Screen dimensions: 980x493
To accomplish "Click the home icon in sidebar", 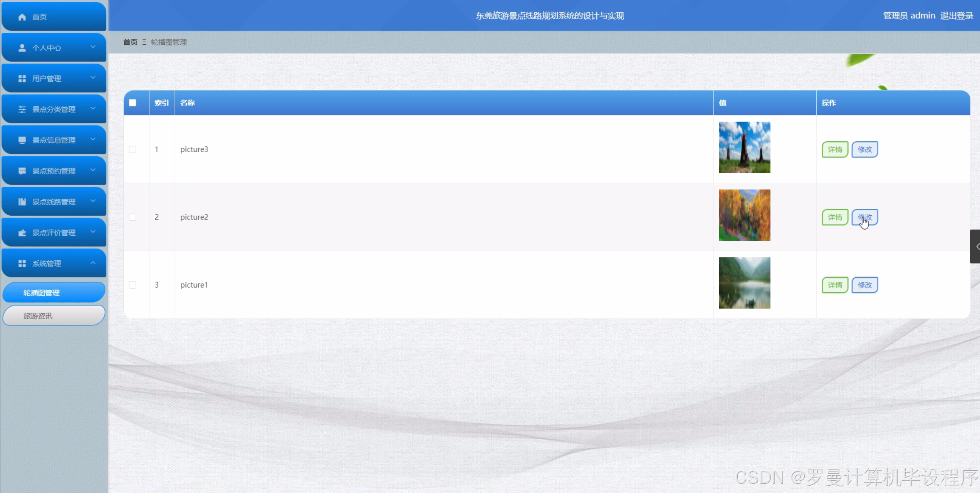I will click(x=22, y=17).
